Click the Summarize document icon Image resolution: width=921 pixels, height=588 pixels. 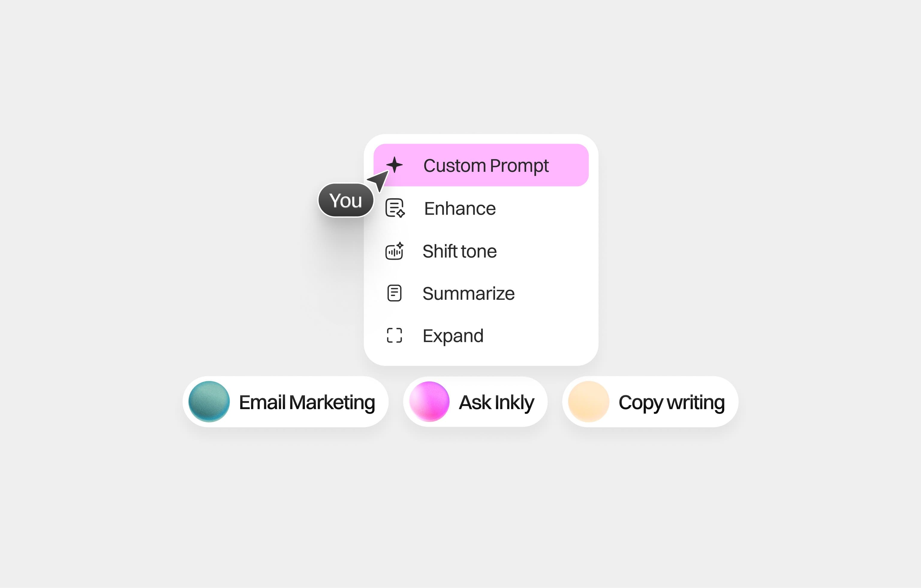click(394, 294)
